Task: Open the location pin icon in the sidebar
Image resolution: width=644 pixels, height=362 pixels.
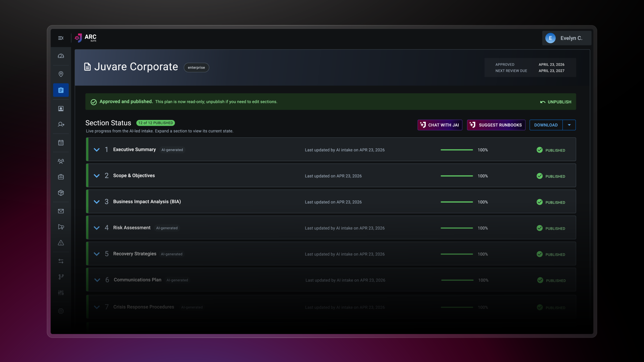Action: click(x=61, y=74)
